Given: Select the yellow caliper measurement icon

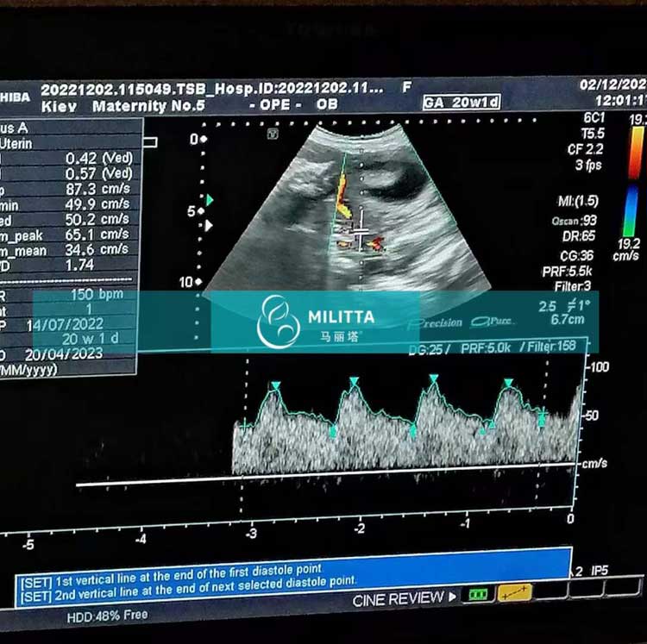Looking at the screenshot, I should coord(514,592).
